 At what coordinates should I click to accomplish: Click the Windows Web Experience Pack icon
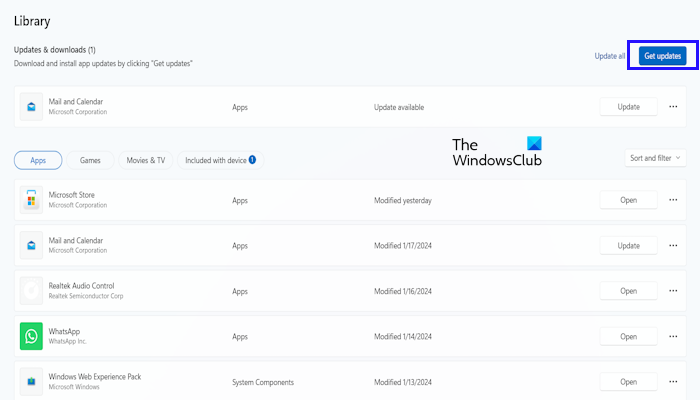click(31, 382)
